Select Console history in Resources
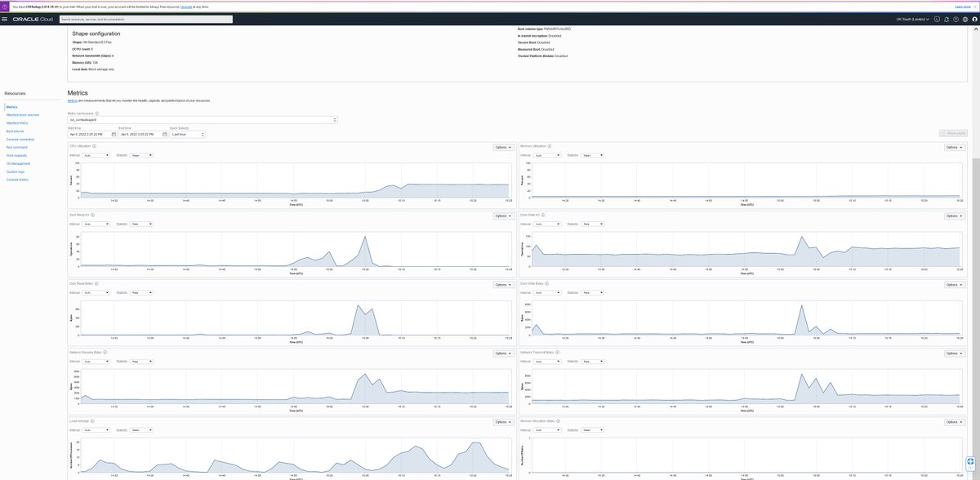This screenshot has height=480, width=980. coord(17,180)
